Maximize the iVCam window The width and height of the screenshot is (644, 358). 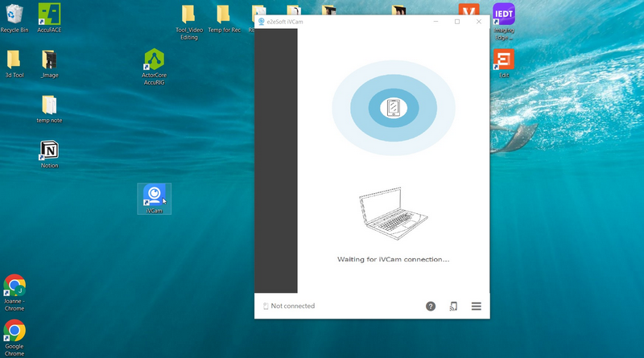pos(457,22)
